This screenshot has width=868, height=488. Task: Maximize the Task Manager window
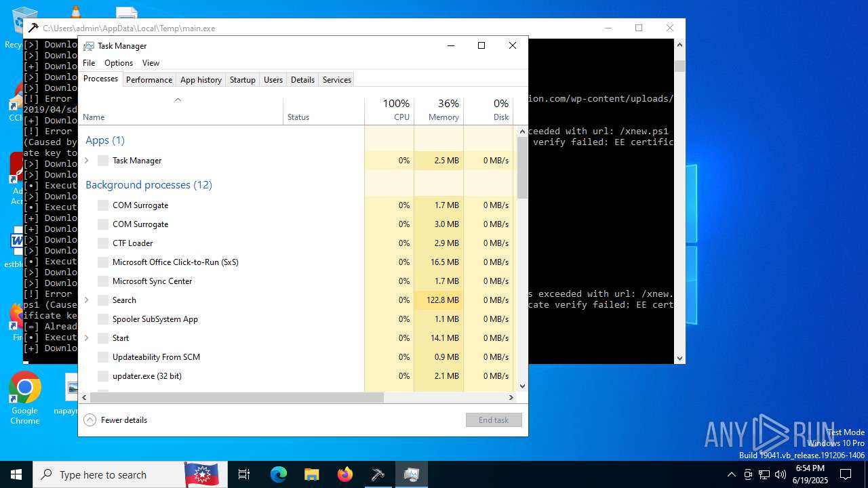pyautogui.click(x=481, y=46)
